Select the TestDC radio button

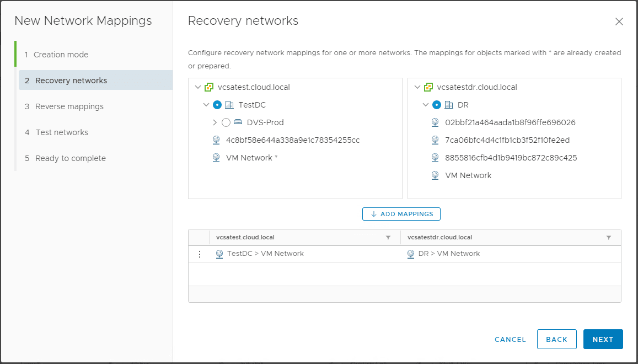(218, 105)
